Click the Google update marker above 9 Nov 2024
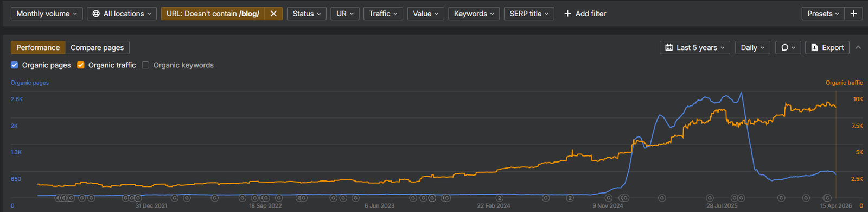Screen dimensions: 868x212 609,198
